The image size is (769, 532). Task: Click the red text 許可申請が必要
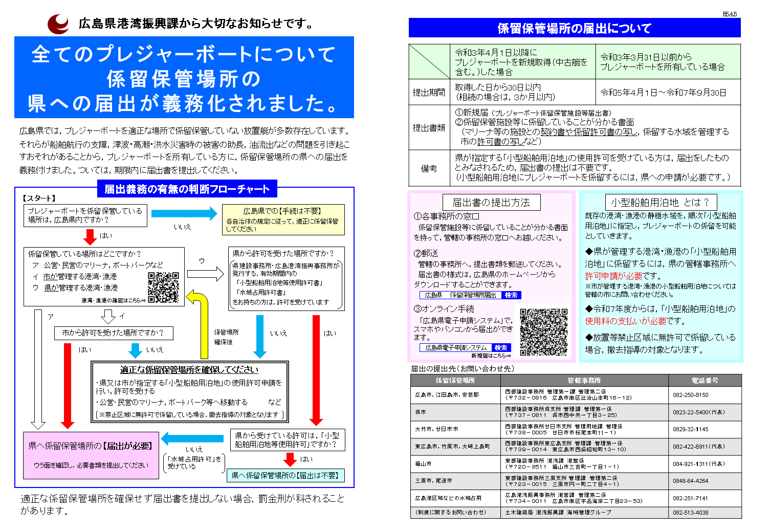coord(613,276)
